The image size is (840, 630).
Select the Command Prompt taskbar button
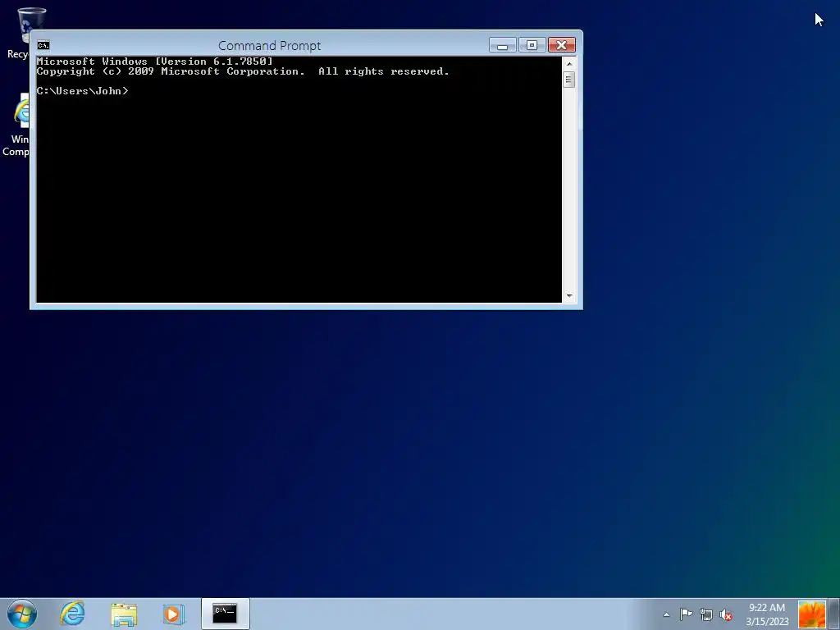pyautogui.click(x=225, y=614)
